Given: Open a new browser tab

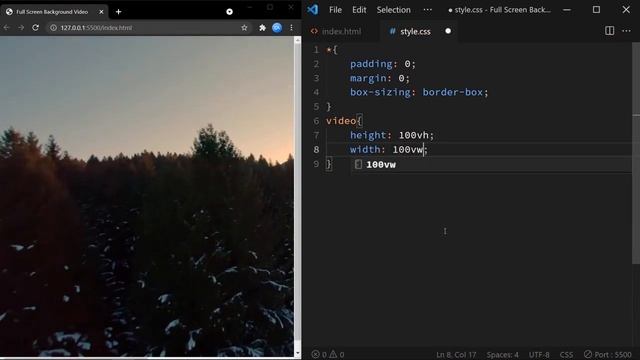Looking at the screenshot, I should click(118, 12).
